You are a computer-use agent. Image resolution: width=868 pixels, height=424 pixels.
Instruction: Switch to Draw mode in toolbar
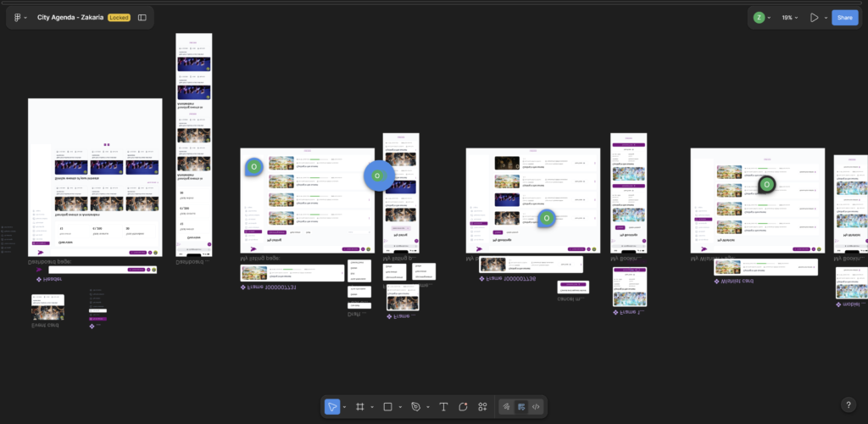[506, 407]
